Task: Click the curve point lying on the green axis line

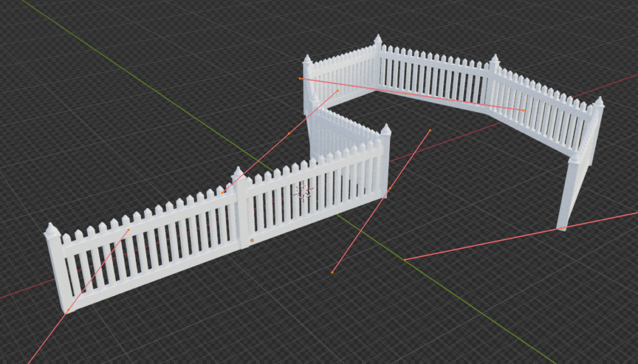Action: (404, 259)
